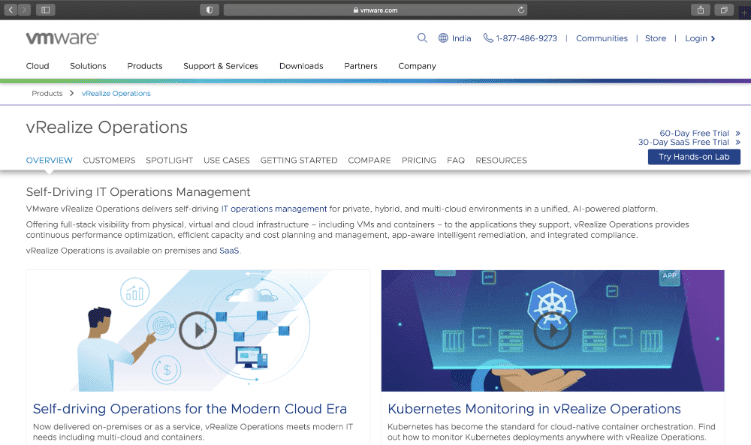Open the IT operations management link
Viewport: 751px width, 445px height.
(x=274, y=209)
